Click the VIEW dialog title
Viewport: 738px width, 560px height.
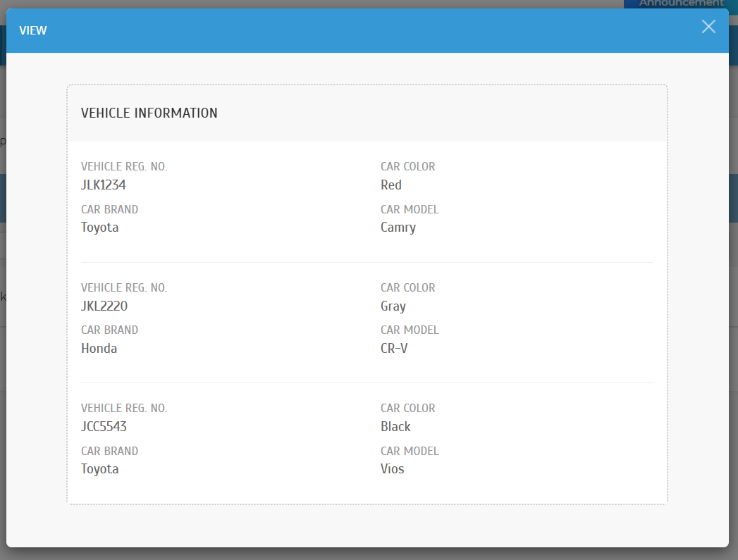click(33, 30)
